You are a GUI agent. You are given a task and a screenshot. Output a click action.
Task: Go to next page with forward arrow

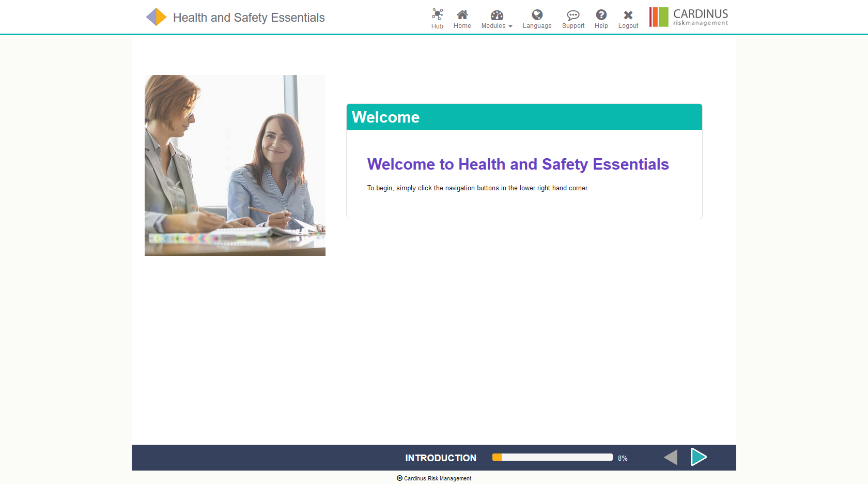(x=699, y=457)
